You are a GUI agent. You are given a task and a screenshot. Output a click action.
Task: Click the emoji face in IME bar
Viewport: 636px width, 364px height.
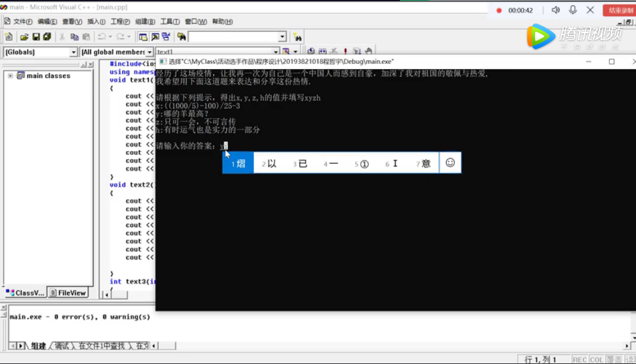[x=450, y=163]
